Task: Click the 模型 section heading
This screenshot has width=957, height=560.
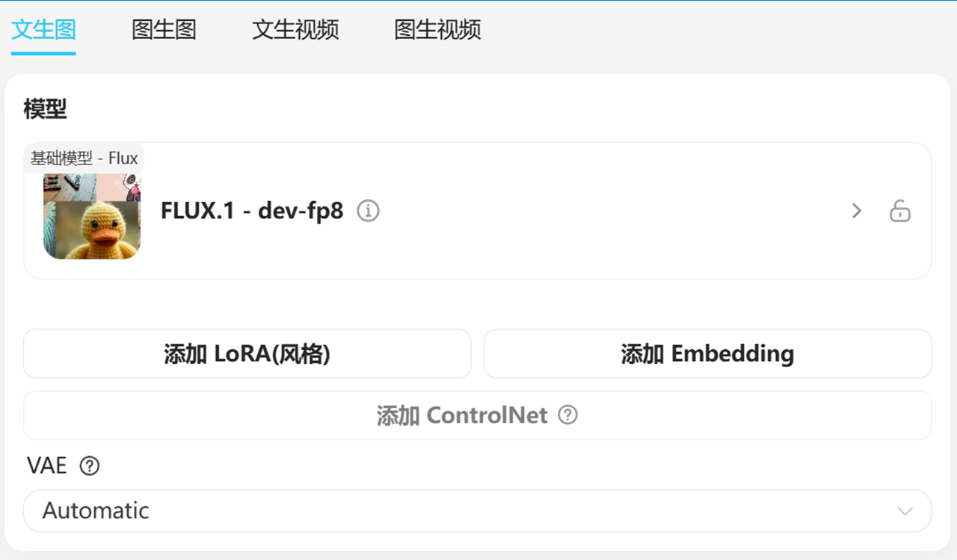Action: 45,109
